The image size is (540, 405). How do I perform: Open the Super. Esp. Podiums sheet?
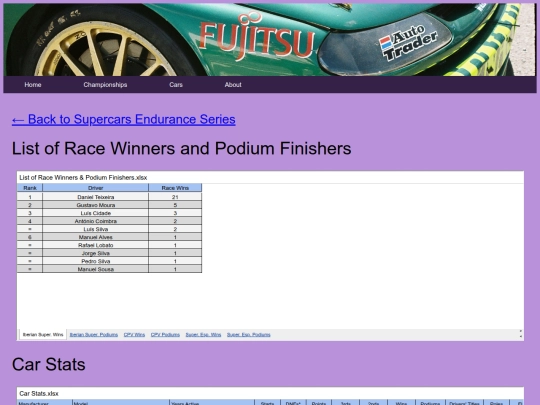point(249,334)
